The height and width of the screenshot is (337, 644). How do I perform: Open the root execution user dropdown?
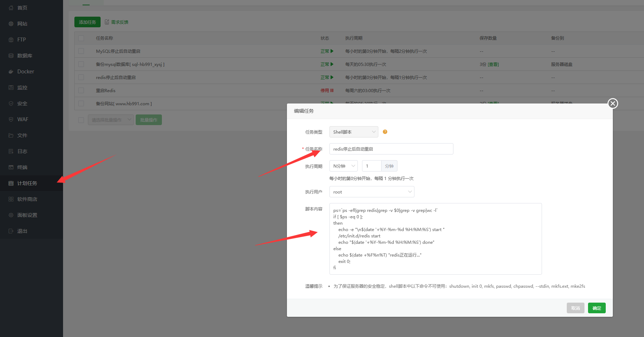coord(372,192)
